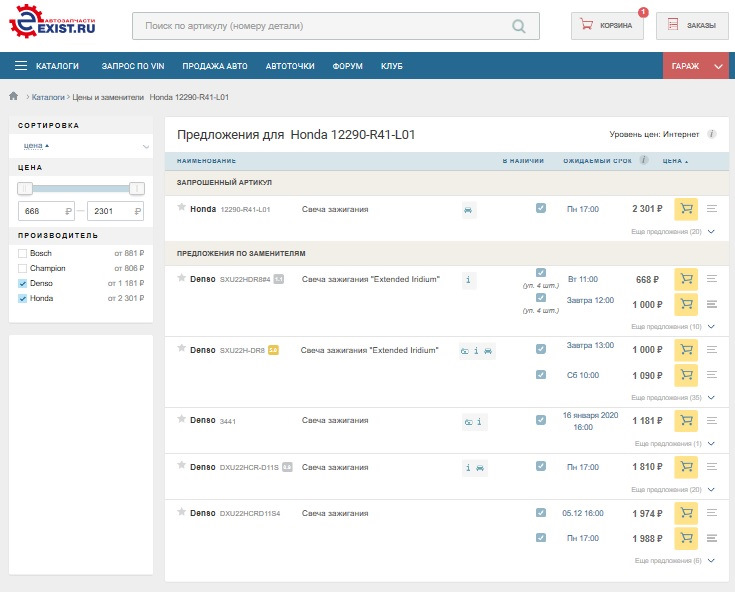
Task: Open options menu for 1 090 ₽ offer
Action: point(712,375)
